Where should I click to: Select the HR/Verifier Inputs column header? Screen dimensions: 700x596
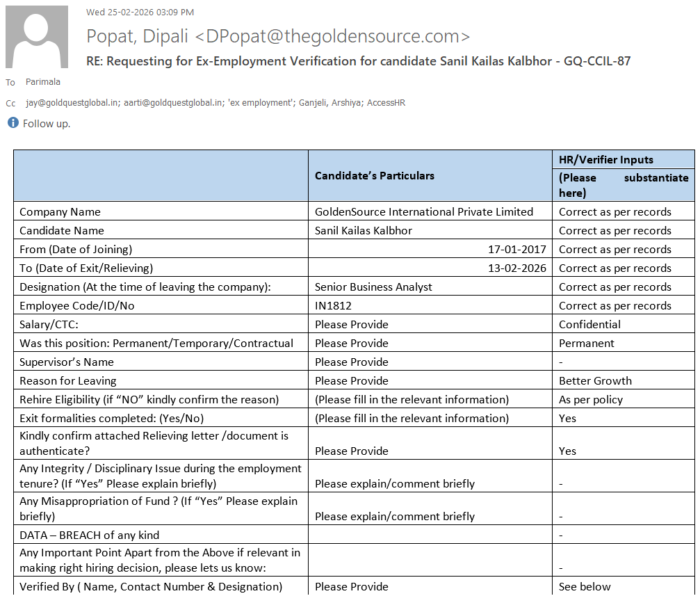606,160
